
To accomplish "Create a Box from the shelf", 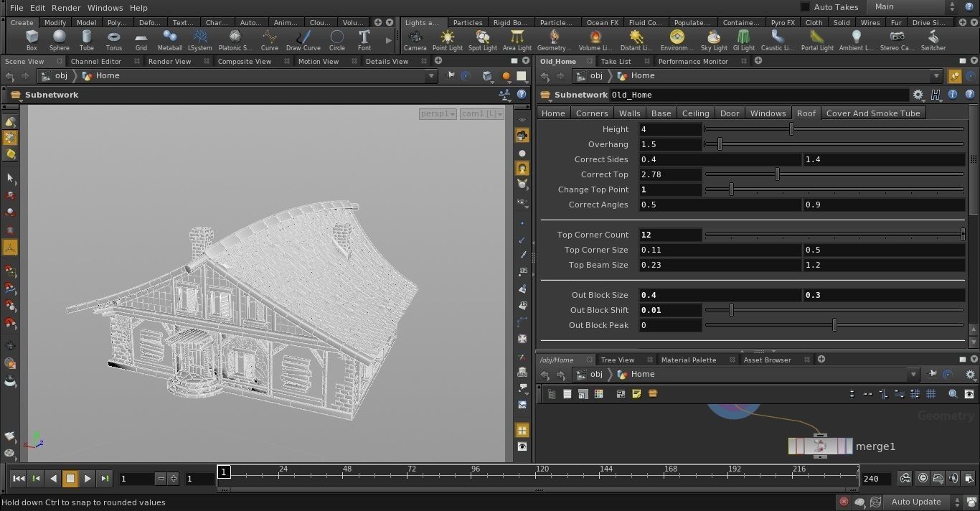I will point(32,40).
